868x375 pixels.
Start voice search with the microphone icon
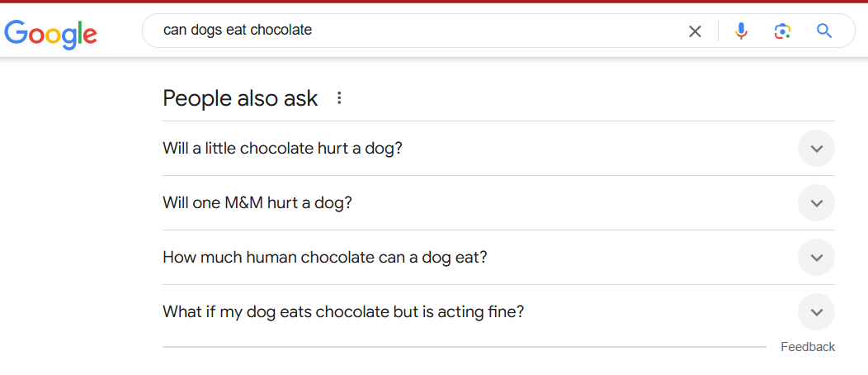741,31
